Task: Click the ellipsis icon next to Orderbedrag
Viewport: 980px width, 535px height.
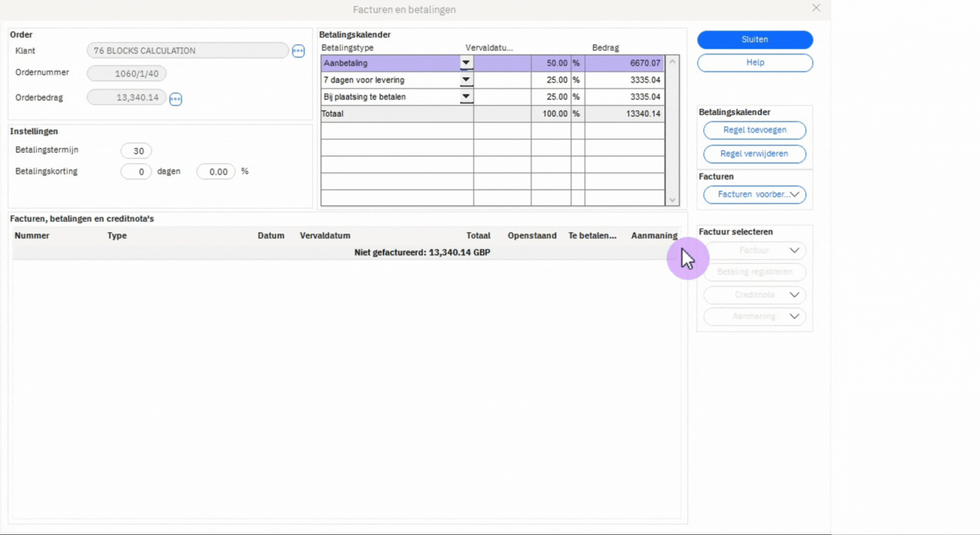Action: 176,99
